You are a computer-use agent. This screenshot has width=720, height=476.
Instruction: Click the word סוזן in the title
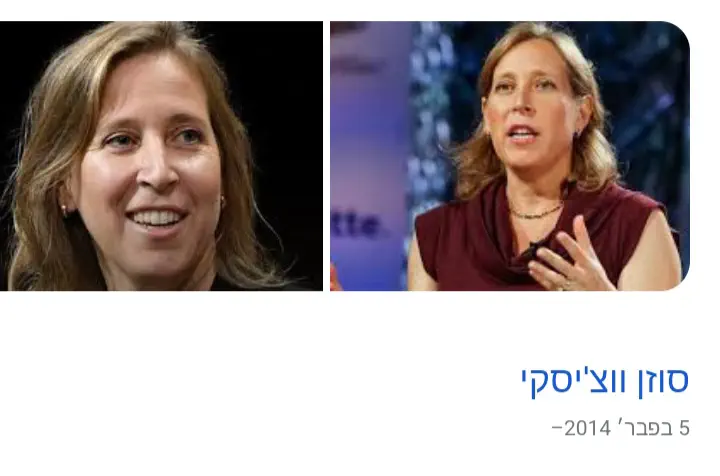[x=663, y=381]
